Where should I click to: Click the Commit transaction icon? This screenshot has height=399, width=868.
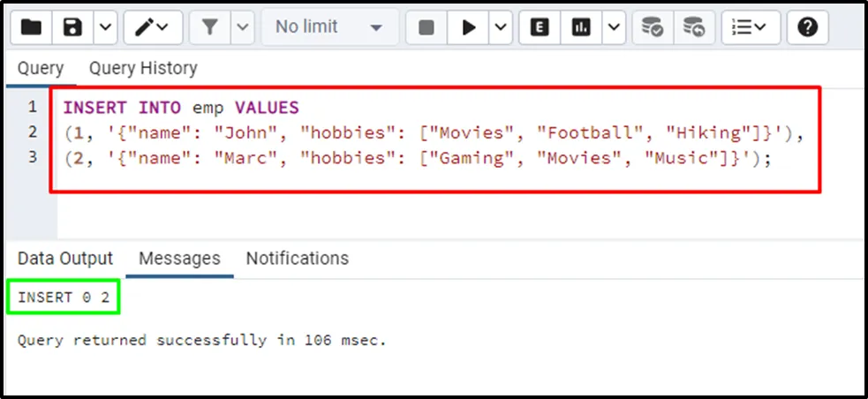coord(653,27)
